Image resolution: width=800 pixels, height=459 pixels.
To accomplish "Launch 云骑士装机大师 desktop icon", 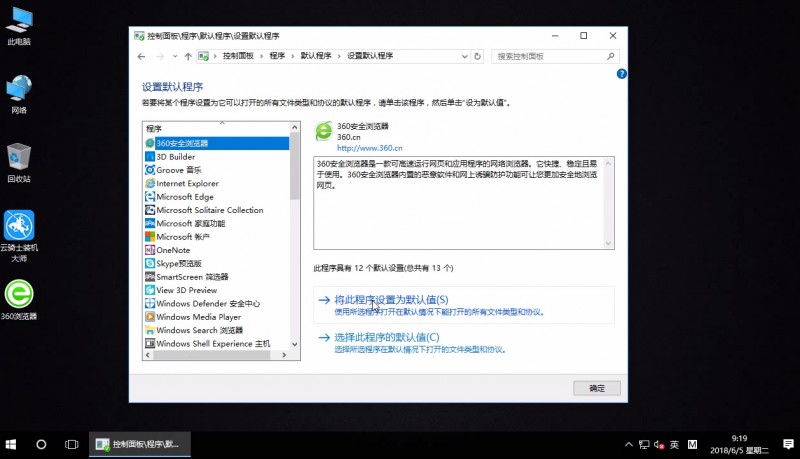I will pos(19,236).
